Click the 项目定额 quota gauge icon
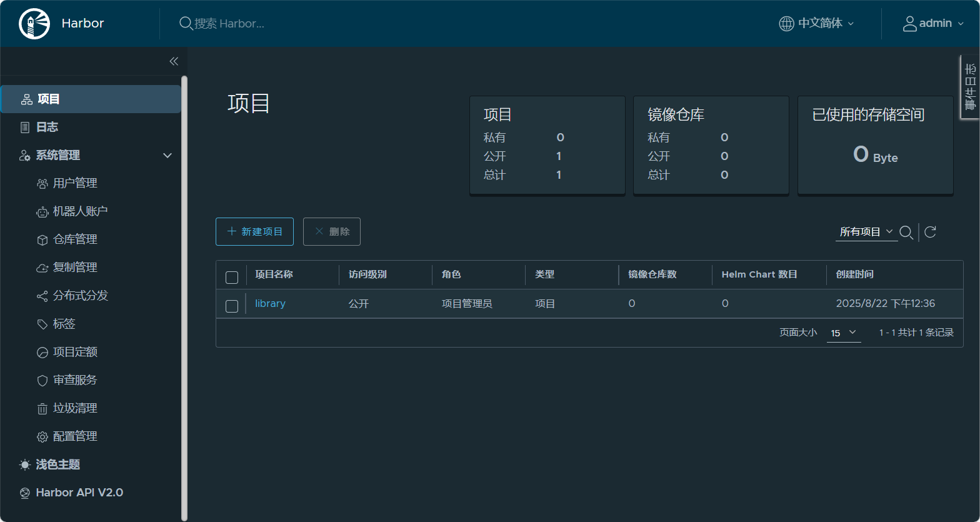This screenshot has height=522, width=980. (x=42, y=353)
